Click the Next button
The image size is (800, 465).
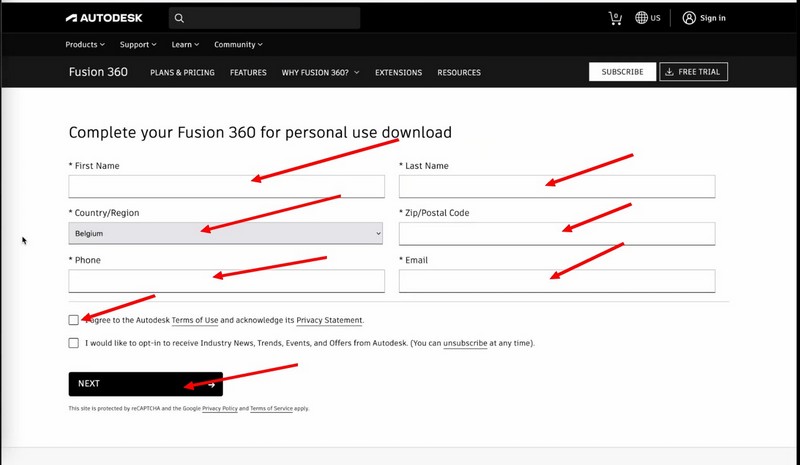click(x=146, y=384)
